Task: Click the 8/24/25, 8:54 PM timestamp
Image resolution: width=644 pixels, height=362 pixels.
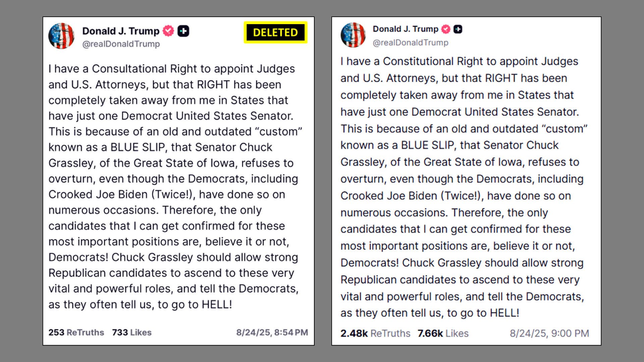Action: coord(272,333)
